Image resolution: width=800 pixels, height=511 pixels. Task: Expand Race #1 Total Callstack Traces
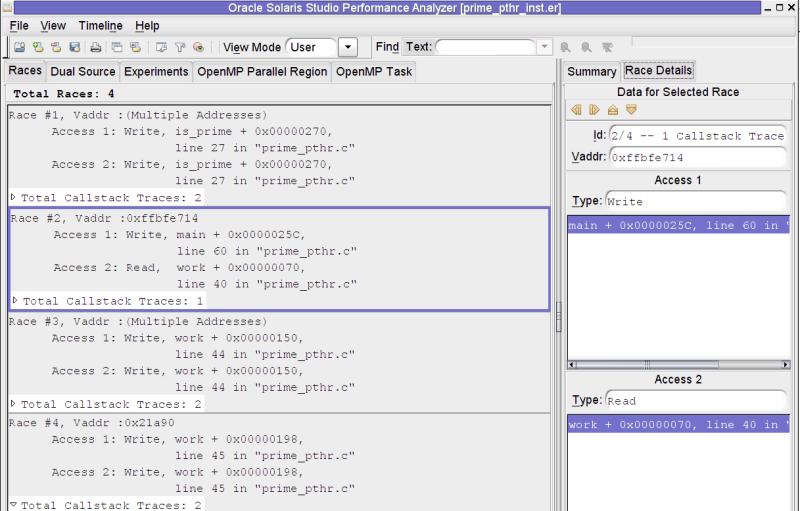13,197
